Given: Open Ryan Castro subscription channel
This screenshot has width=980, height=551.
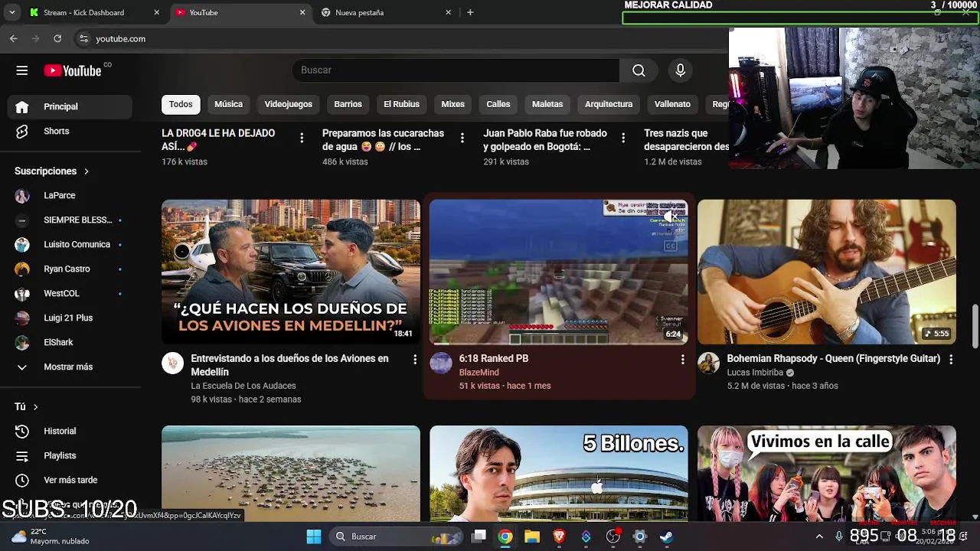Looking at the screenshot, I should tap(70, 269).
